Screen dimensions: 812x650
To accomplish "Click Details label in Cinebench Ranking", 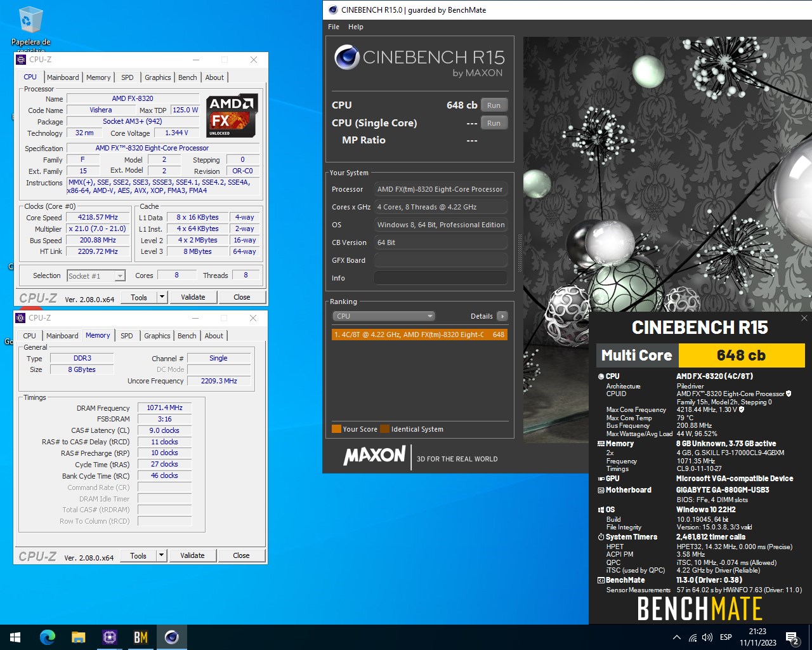I will (481, 316).
